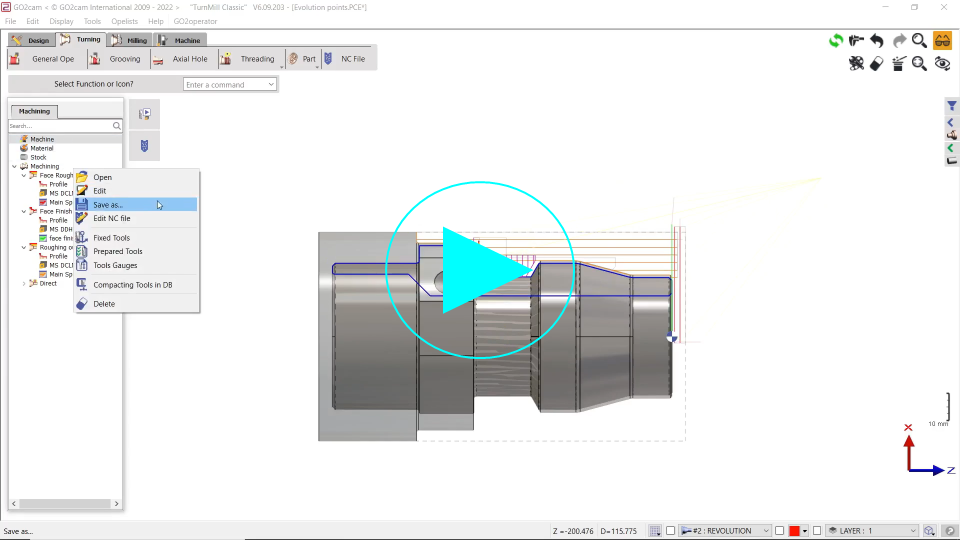
Task: Open the LAYER : 1 dropdown
Action: 872,531
